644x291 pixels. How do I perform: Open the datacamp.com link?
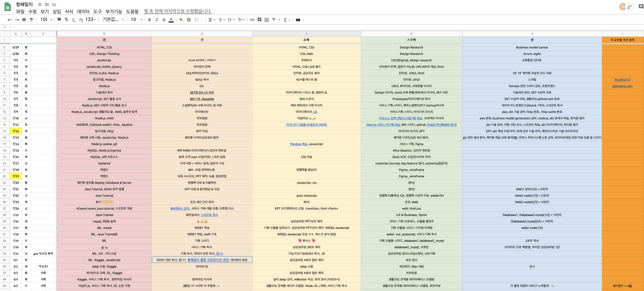point(622,86)
